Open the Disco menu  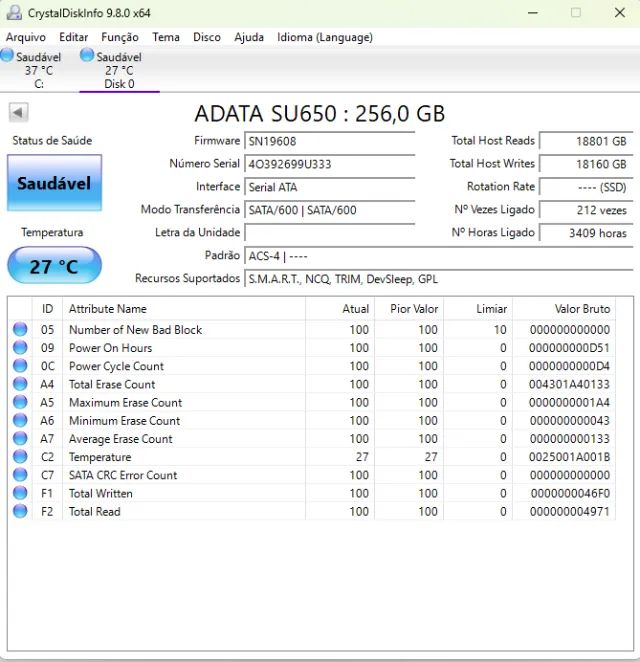[x=207, y=37]
